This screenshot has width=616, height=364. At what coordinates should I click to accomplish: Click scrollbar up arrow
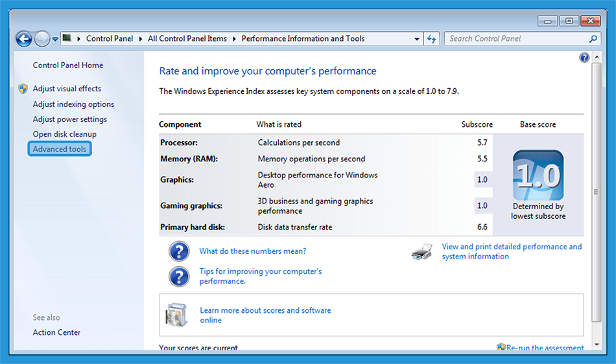[597, 57]
